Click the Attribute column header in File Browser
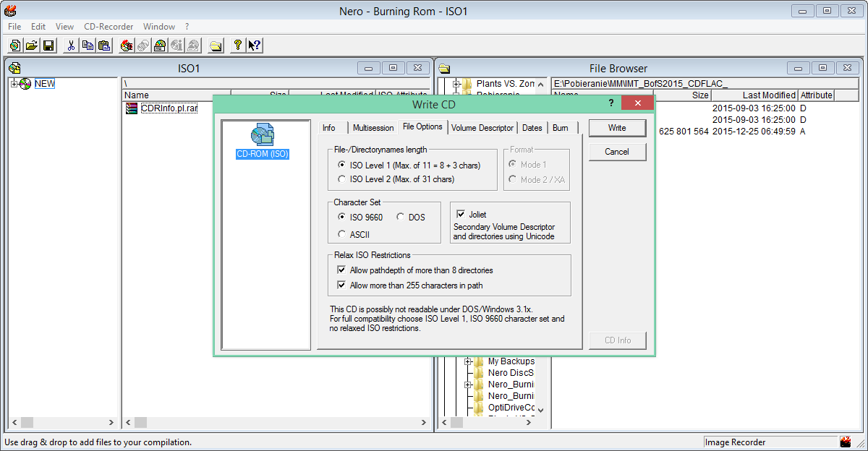 816,95
